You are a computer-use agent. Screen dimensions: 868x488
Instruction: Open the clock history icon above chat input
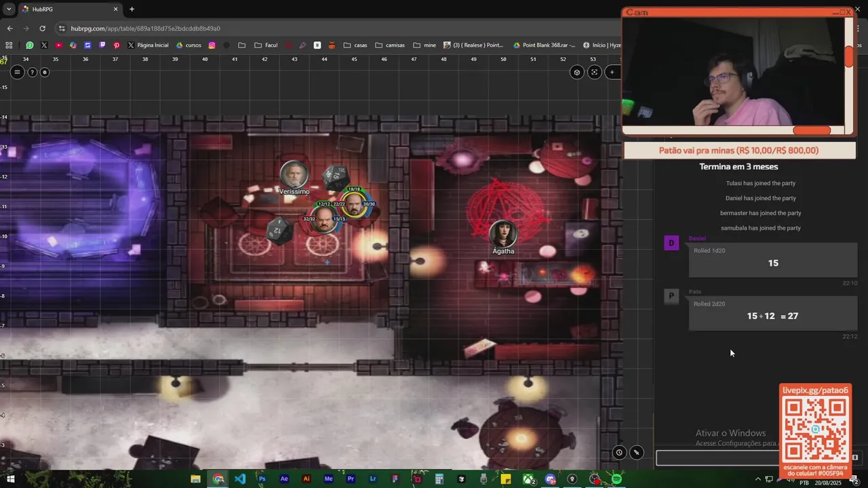[x=619, y=452]
